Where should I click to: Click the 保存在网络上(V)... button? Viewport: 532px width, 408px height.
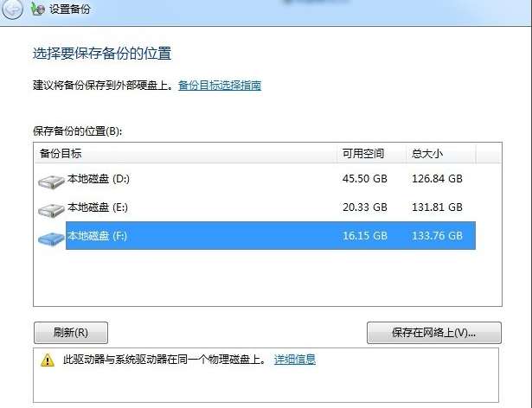pos(433,333)
